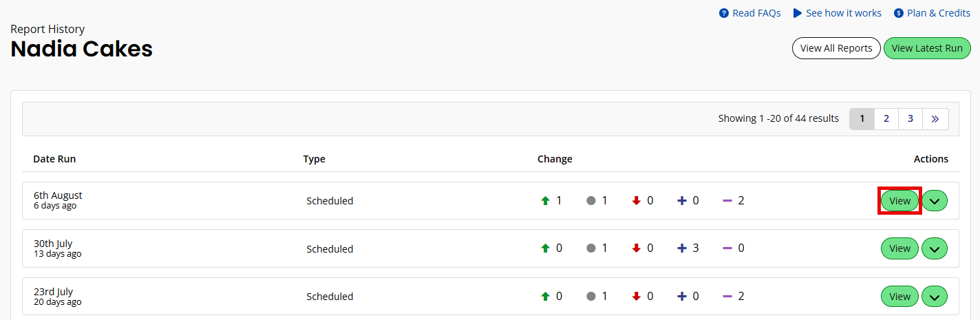Open View Latest Run
The image size is (980, 320).
[x=927, y=48]
